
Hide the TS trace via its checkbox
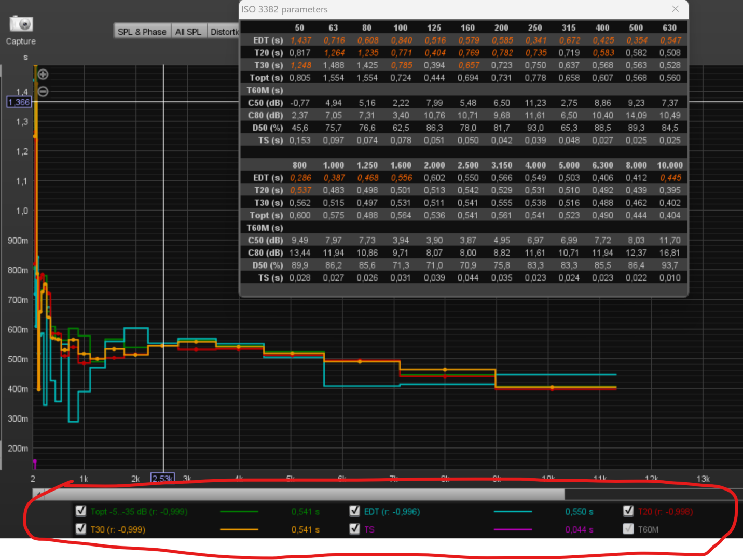click(x=355, y=529)
